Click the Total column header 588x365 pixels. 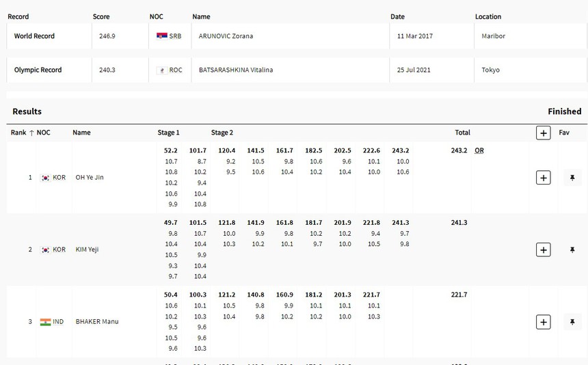(462, 133)
